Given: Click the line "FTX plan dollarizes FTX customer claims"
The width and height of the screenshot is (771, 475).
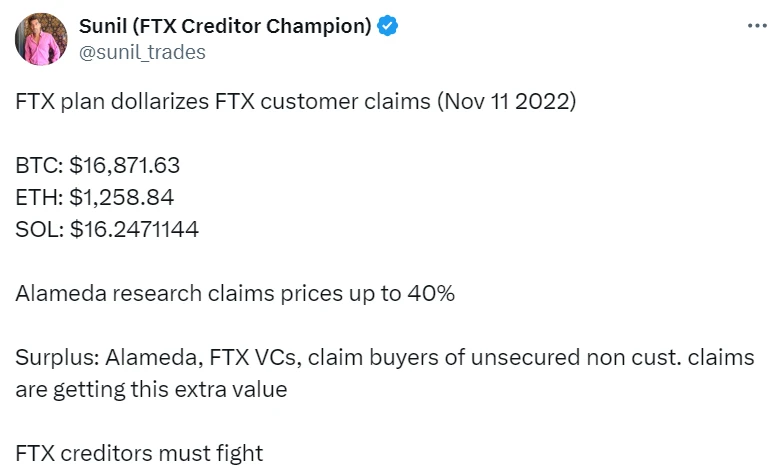Looking at the screenshot, I should (x=210, y=103).
